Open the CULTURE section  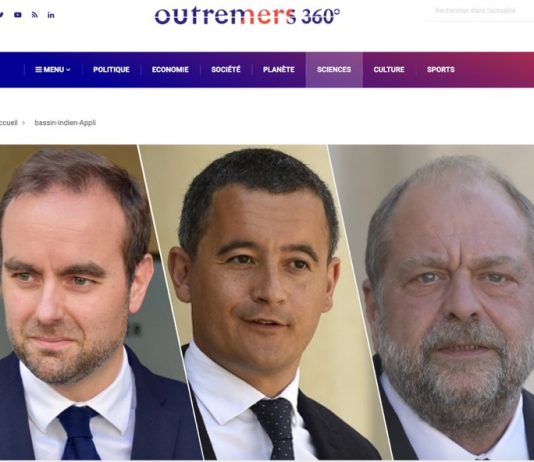[x=389, y=69]
